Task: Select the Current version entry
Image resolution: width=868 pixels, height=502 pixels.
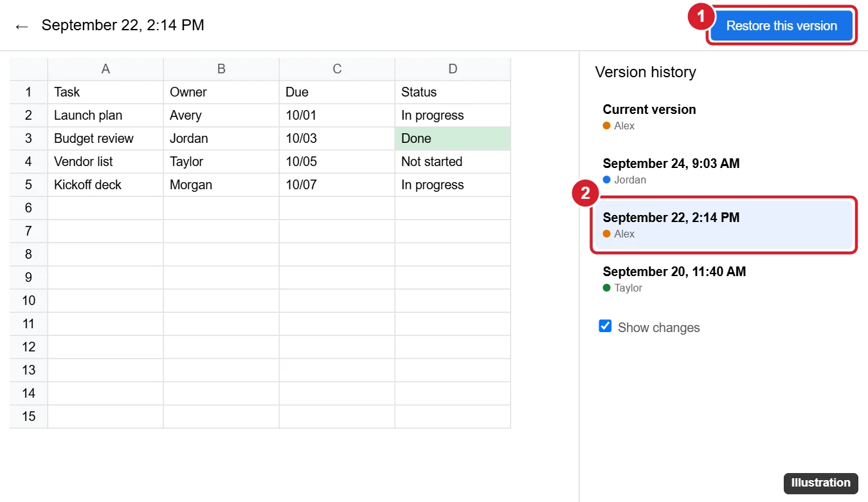Action: [724, 116]
